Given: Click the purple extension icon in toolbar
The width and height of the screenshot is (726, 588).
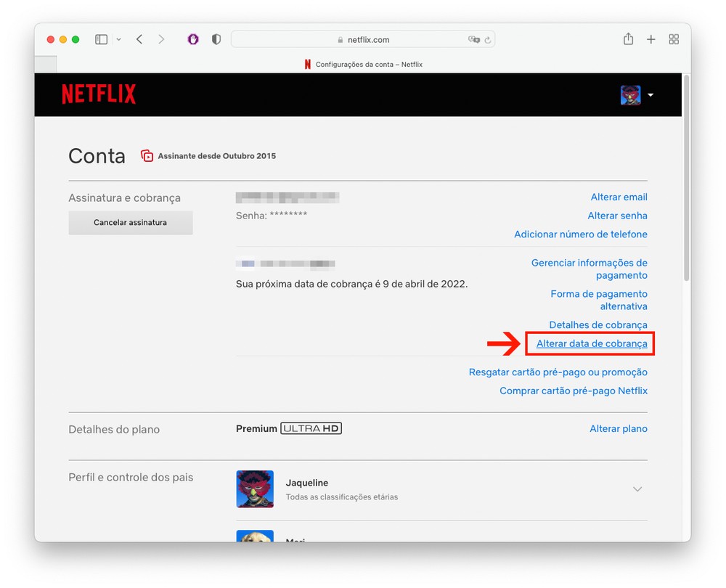Looking at the screenshot, I should (x=193, y=39).
